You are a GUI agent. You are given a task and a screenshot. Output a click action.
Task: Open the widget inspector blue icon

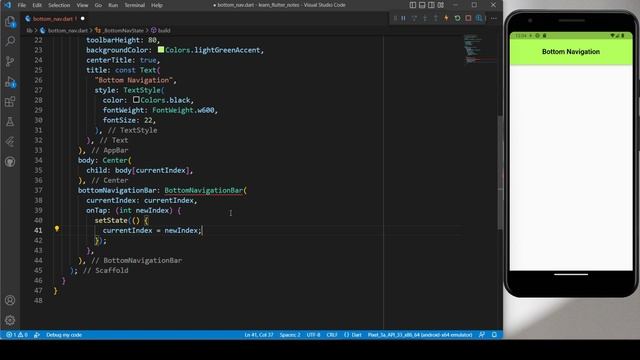479,18
